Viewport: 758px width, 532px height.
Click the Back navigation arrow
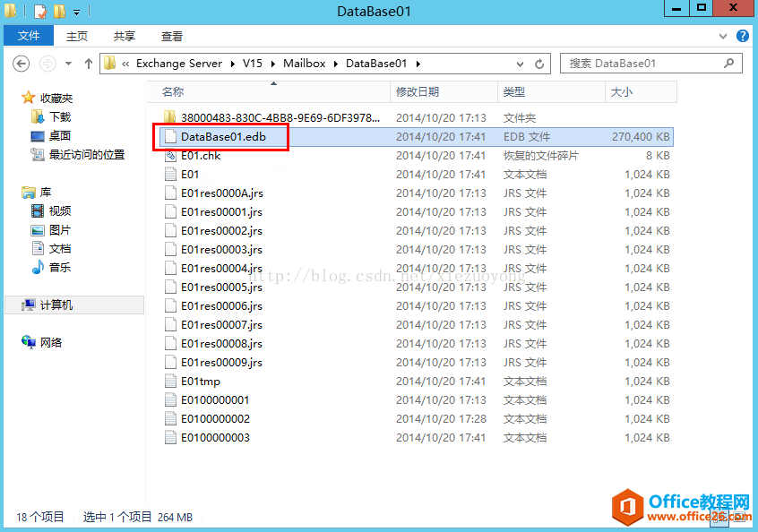(x=21, y=64)
